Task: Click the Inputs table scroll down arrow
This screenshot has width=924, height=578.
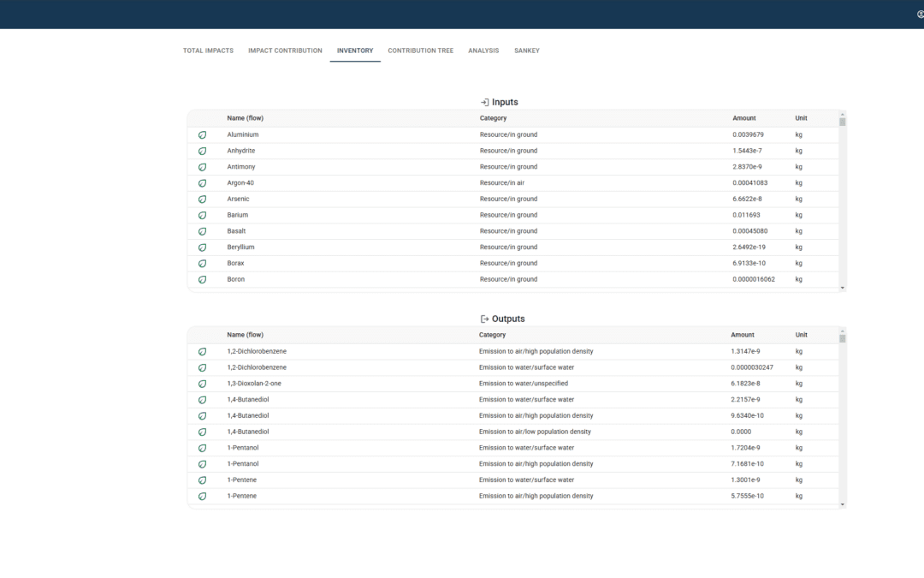Action: point(843,288)
